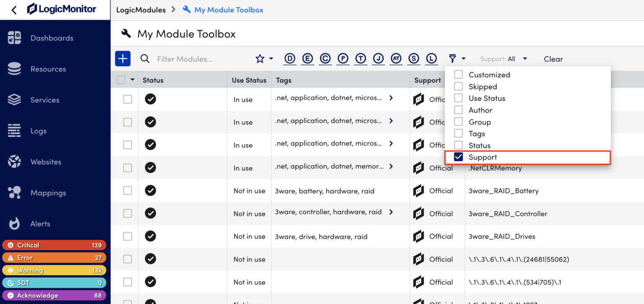Click the Clear filters link
This screenshot has width=644, height=304.
[x=553, y=59]
